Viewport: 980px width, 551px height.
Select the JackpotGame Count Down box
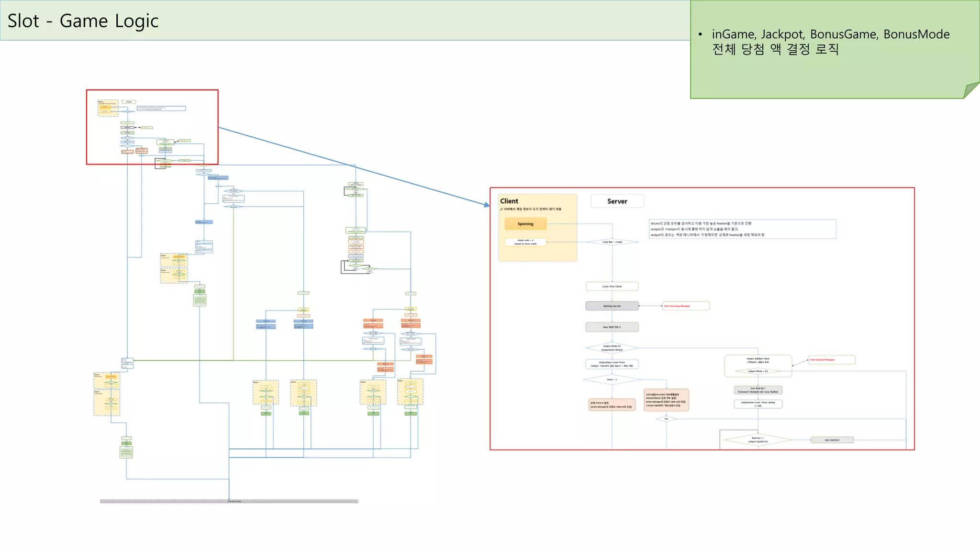[612, 364]
